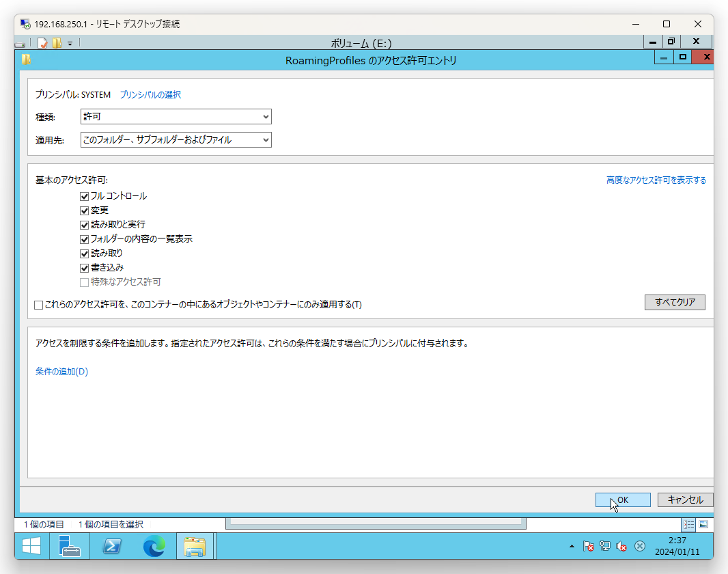Click the 条件の追加(D) link
Image resolution: width=728 pixels, height=574 pixels.
(61, 372)
